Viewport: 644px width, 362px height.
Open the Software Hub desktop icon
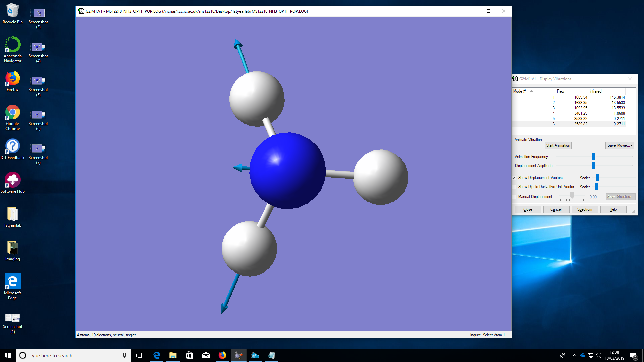pyautogui.click(x=13, y=183)
